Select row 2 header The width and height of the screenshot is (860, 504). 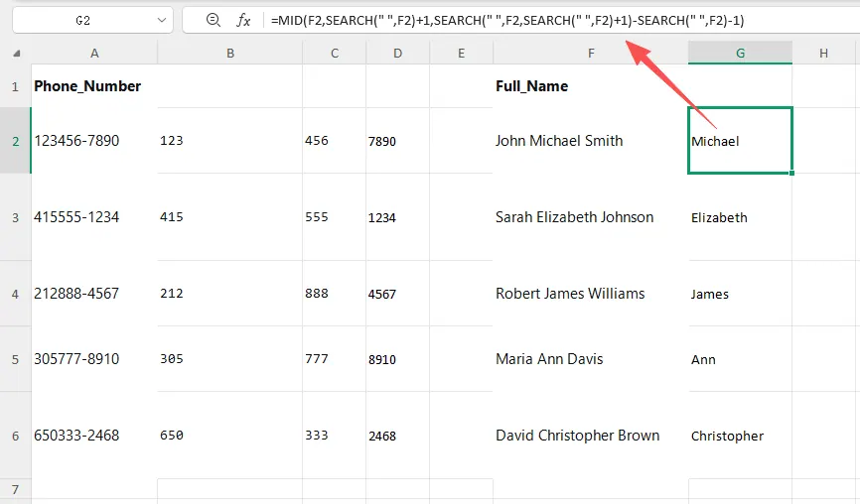[15, 141]
